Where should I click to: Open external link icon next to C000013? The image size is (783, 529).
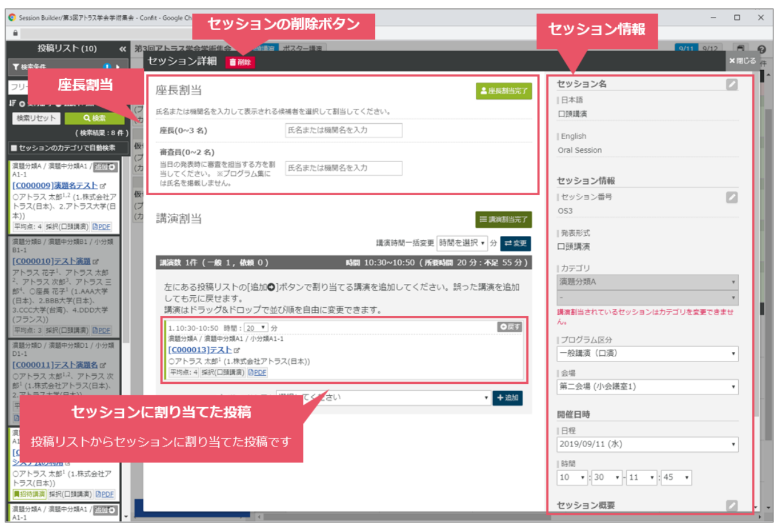click(x=237, y=350)
